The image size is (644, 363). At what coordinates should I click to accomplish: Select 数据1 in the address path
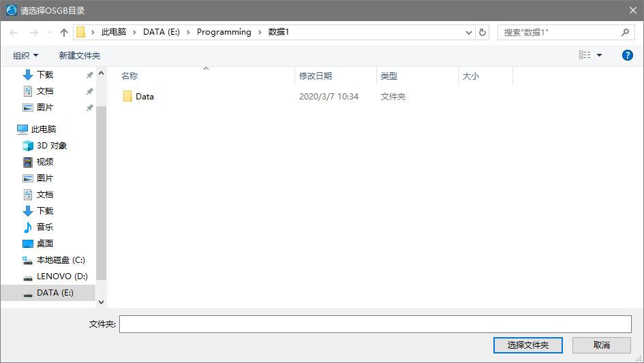(x=279, y=32)
